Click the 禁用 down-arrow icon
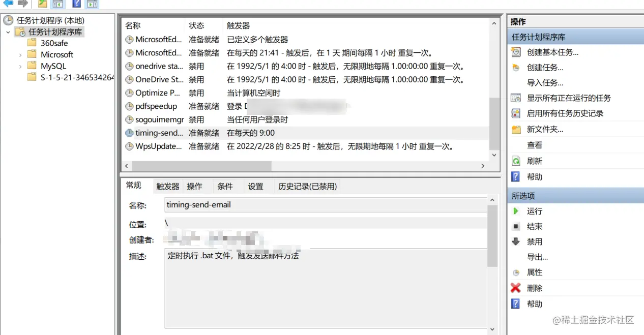This screenshot has width=644, height=335. point(516,241)
